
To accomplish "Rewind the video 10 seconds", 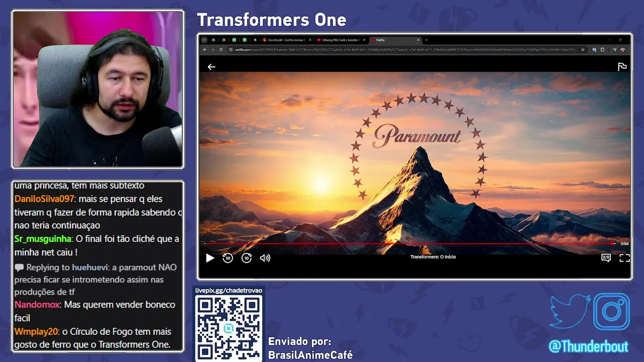I will [228, 258].
